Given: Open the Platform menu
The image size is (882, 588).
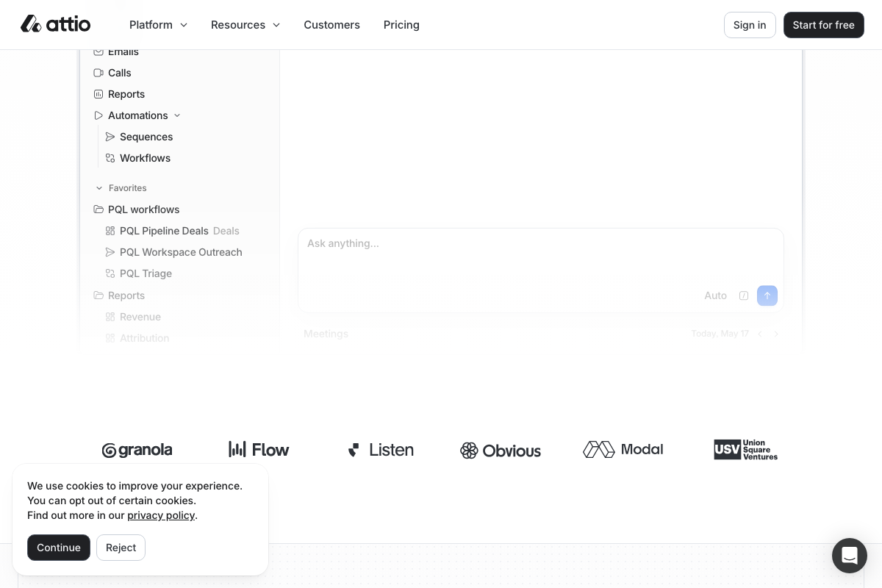Looking at the screenshot, I should (x=158, y=25).
